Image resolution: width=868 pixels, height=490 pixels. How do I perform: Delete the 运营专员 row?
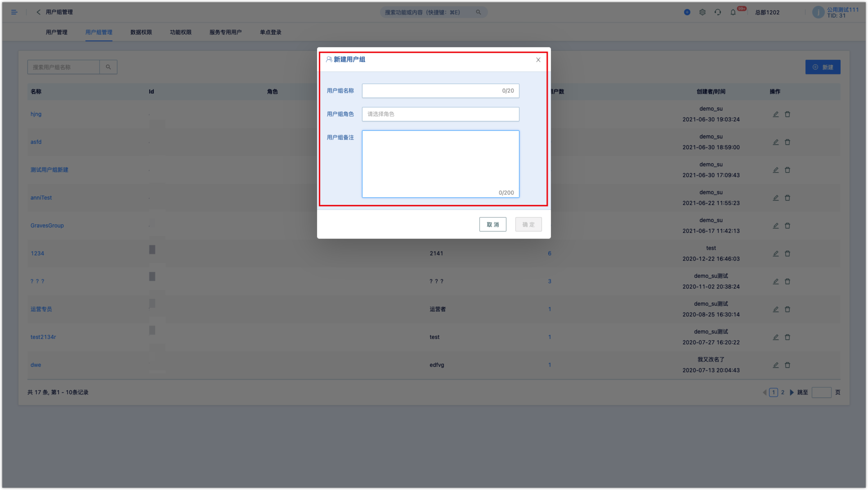pyautogui.click(x=787, y=309)
